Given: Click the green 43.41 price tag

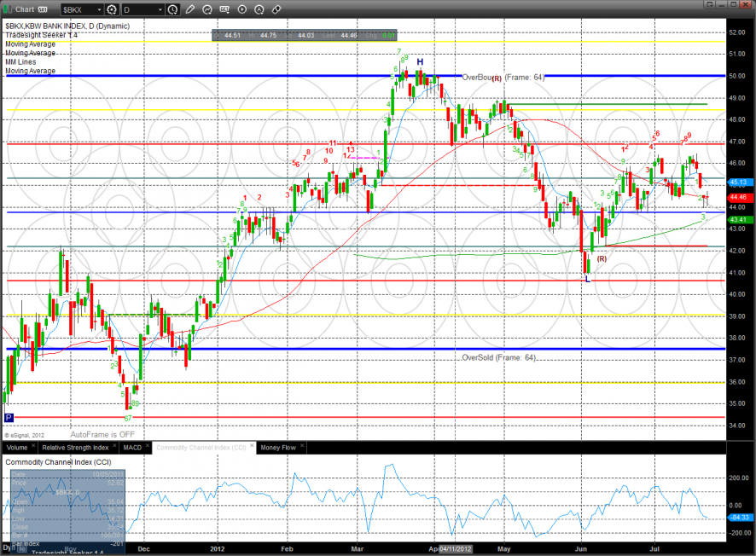Looking at the screenshot, I should (x=739, y=220).
